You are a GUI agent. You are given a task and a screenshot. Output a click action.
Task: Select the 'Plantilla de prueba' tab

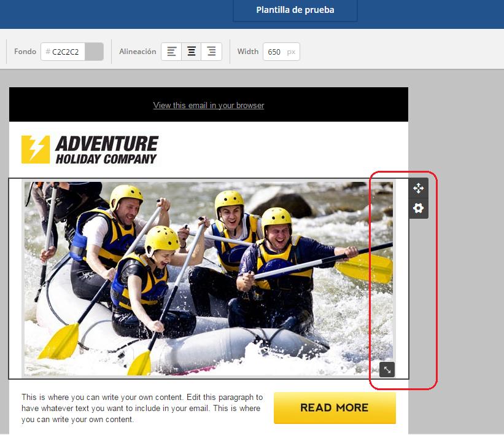(295, 10)
